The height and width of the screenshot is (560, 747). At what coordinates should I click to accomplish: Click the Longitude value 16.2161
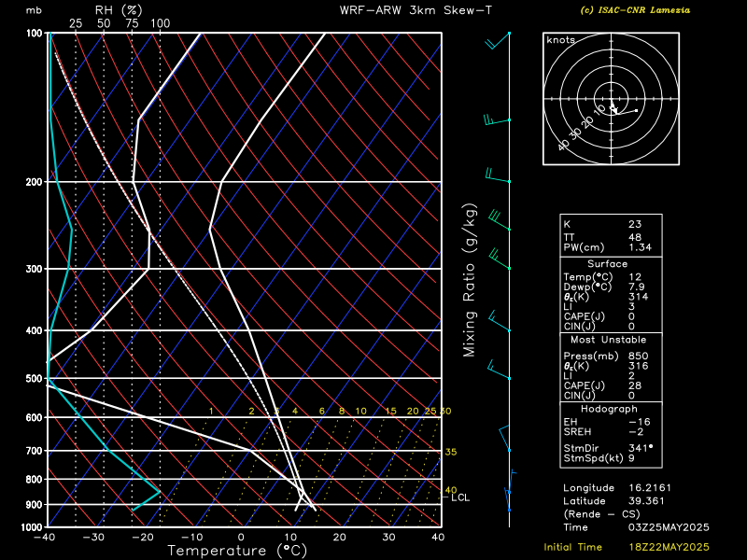click(x=650, y=487)
